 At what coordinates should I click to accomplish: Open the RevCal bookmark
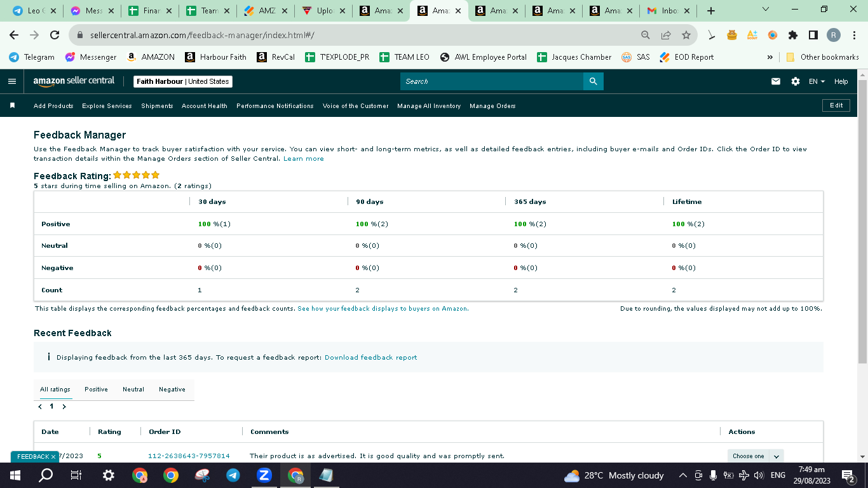[x=276, y=57]
